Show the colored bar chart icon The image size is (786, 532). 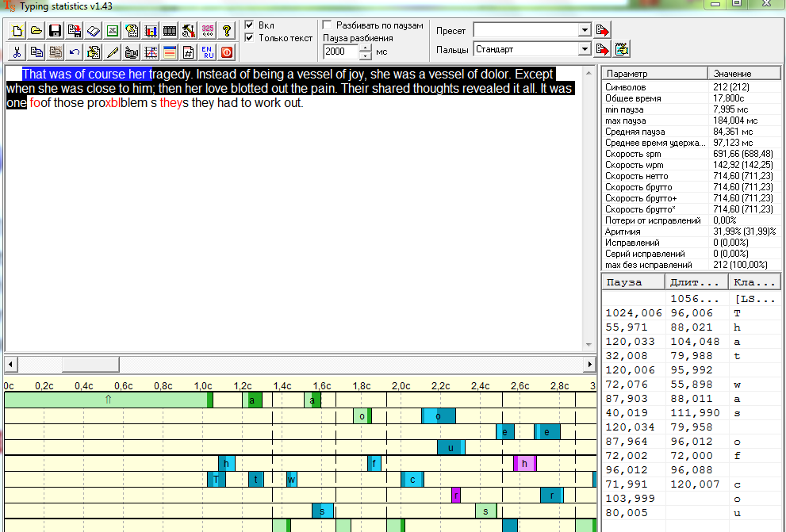[x=151, y=31]
